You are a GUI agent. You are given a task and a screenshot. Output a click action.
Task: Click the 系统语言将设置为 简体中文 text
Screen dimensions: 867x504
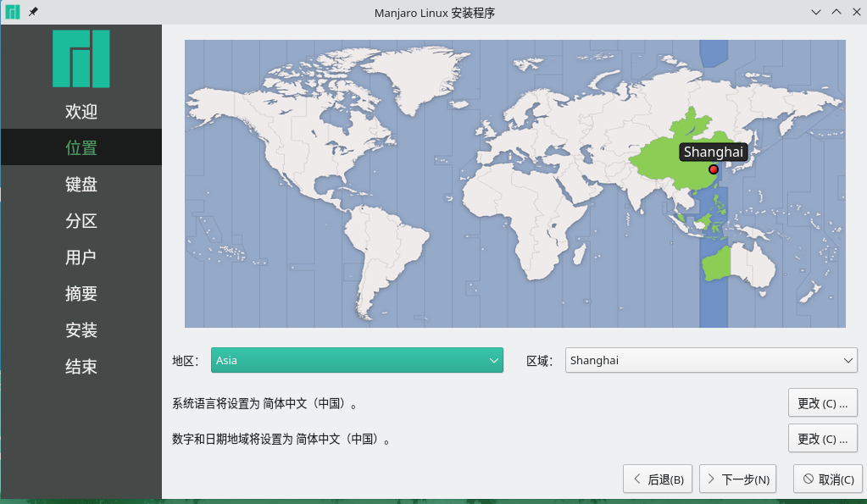[265, 403]
